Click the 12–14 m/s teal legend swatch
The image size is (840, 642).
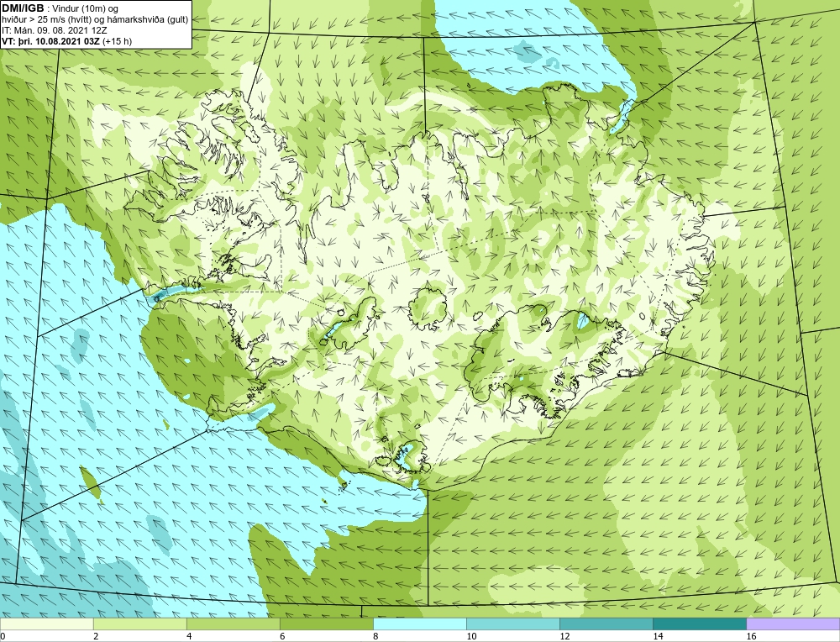(x=606, y=624)
